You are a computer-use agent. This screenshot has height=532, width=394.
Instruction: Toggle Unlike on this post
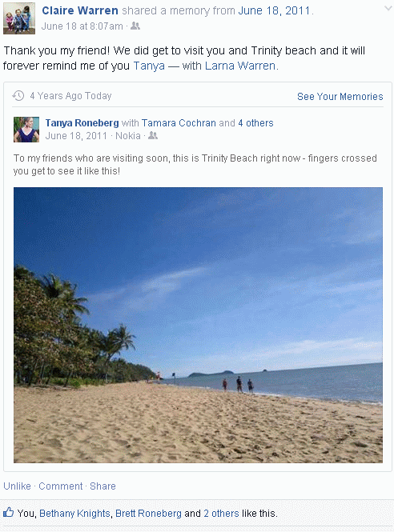(17, 486)
